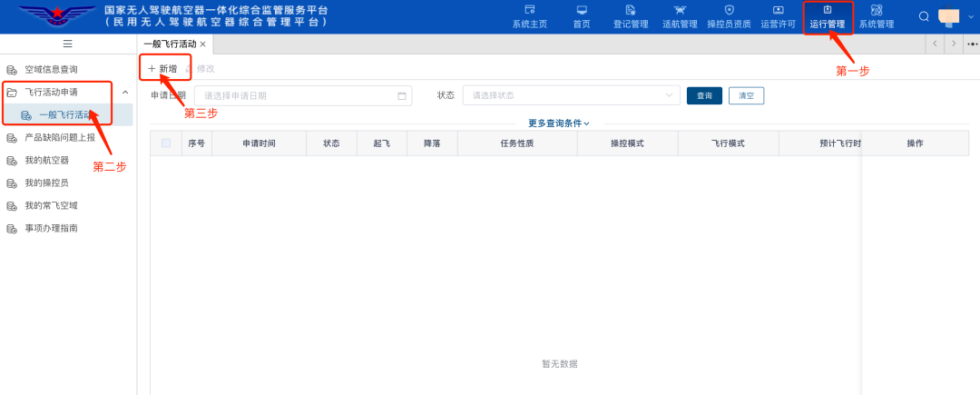980x395 pixels.
Task: Click icon beside 我的常飞空域
Action: tap(12, 205)
